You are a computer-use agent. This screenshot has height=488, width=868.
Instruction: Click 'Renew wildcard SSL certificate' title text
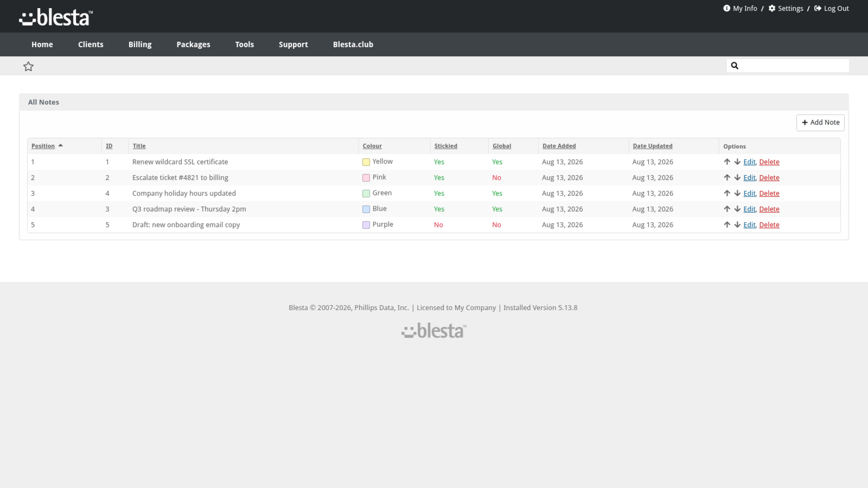pos(180,162)
